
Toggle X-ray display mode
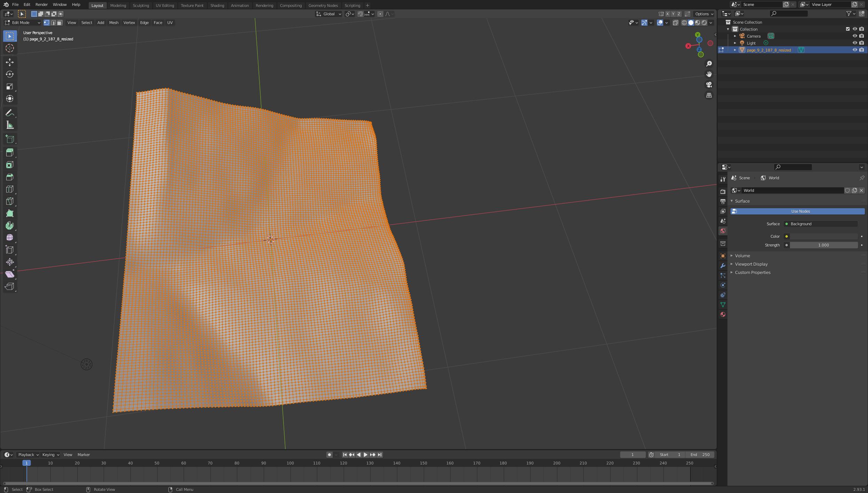[x=675, y=23]
